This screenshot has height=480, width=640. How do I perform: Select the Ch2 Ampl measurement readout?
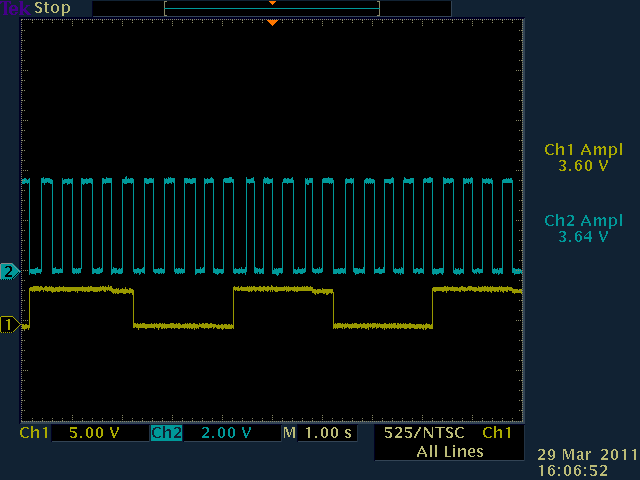583,229
